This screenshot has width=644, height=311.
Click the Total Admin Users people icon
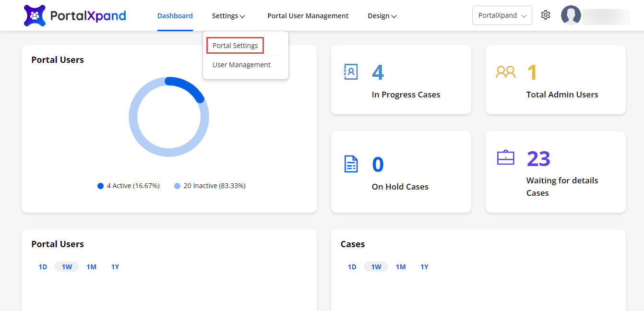pos(505,72)
